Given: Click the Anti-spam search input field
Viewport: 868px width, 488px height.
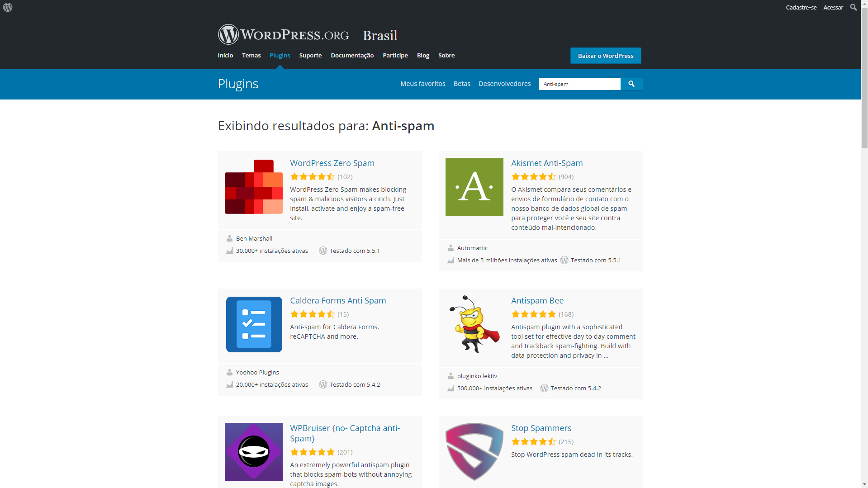Looking at the screenshot, I should tap(580, 84).
